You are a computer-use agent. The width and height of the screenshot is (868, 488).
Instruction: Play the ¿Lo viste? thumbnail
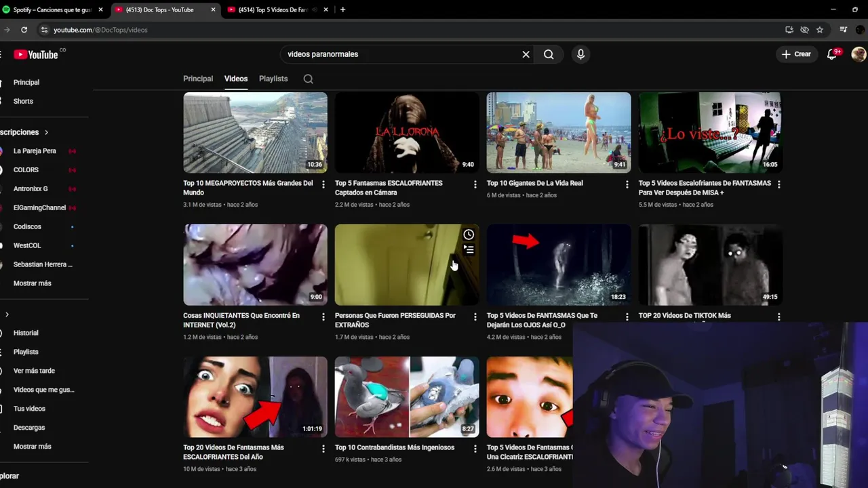point(711,133)
